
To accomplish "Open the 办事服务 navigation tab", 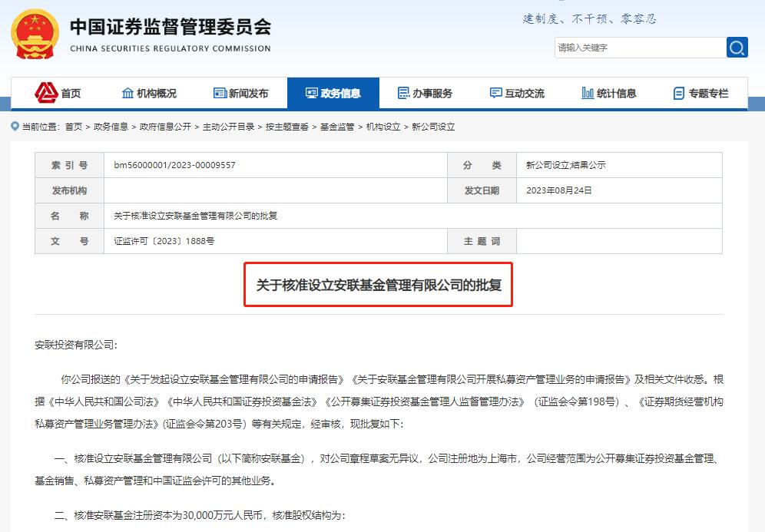I will click(x=425, y=93).
